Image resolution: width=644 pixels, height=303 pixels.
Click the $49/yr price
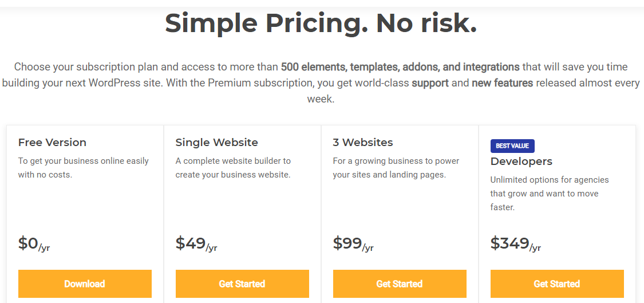[196, 244]
